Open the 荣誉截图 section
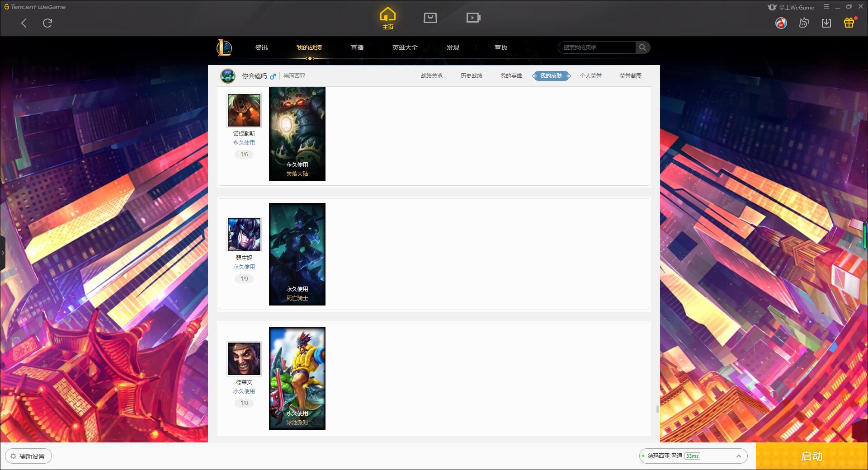Viewport: 868px width, 470px height. 631,76
